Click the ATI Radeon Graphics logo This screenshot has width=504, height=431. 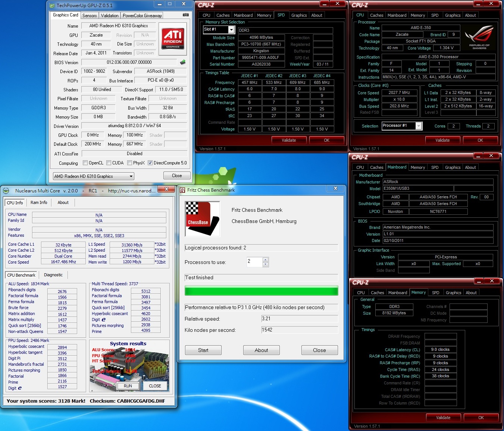tap(173, 38)
